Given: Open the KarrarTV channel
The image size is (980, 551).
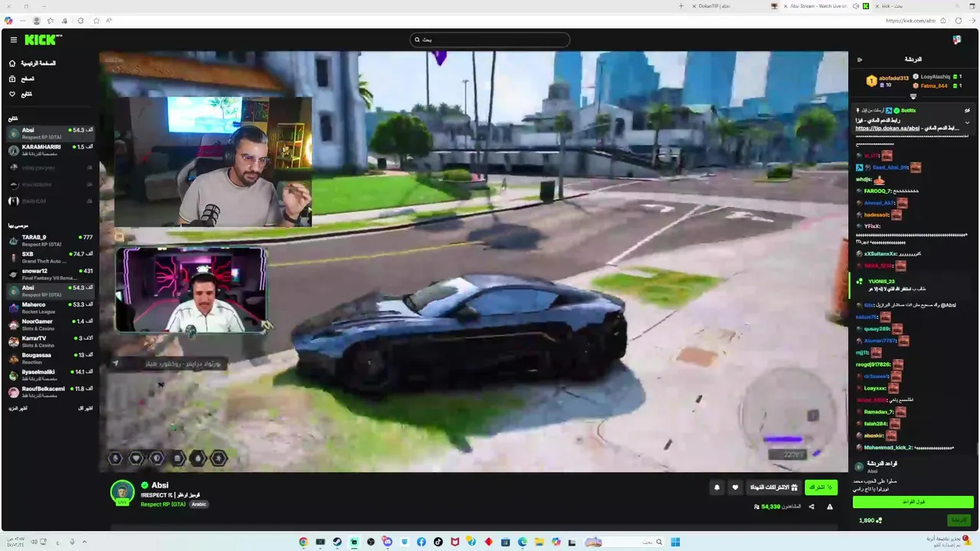Looking at the screenshot, I should [51, 341].
